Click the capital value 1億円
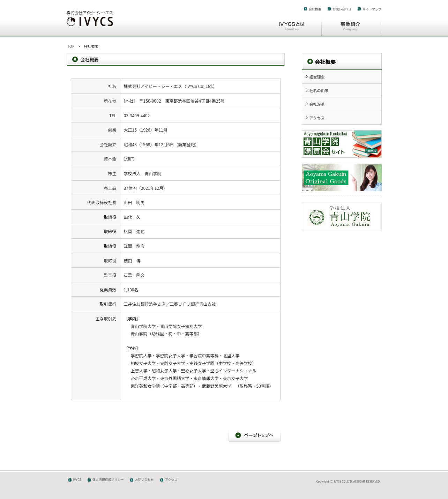The image size is (448, 499). click(129, 159)
